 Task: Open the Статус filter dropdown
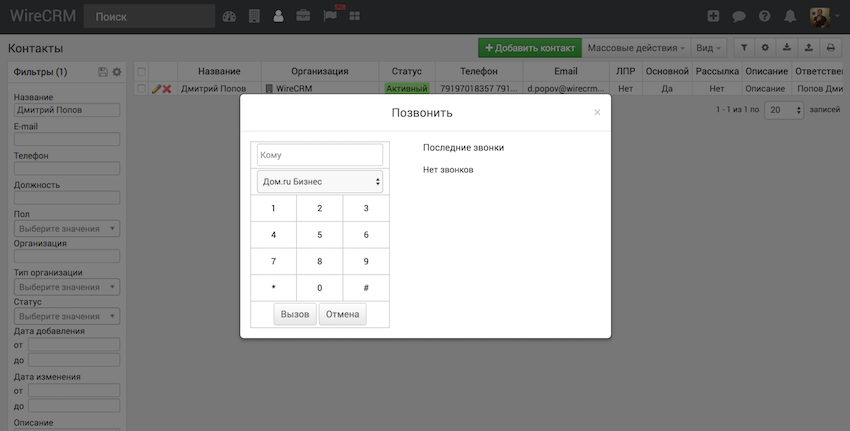click(66, 316)
